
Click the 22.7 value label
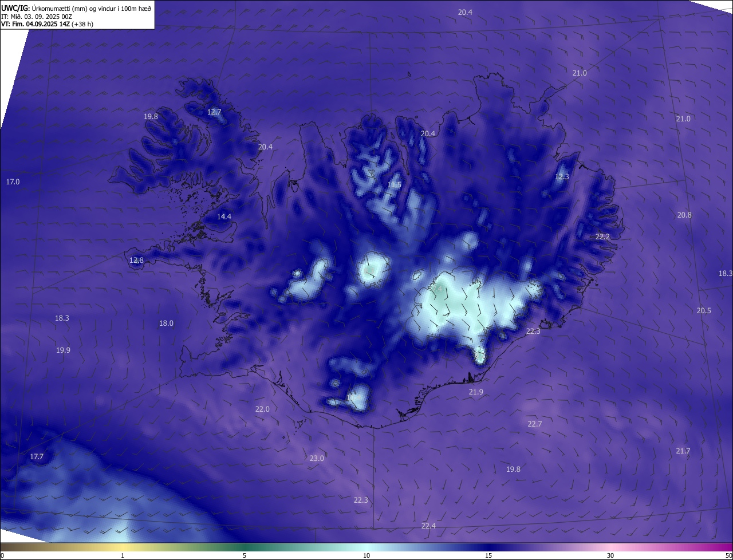click(x=534, y=424)
